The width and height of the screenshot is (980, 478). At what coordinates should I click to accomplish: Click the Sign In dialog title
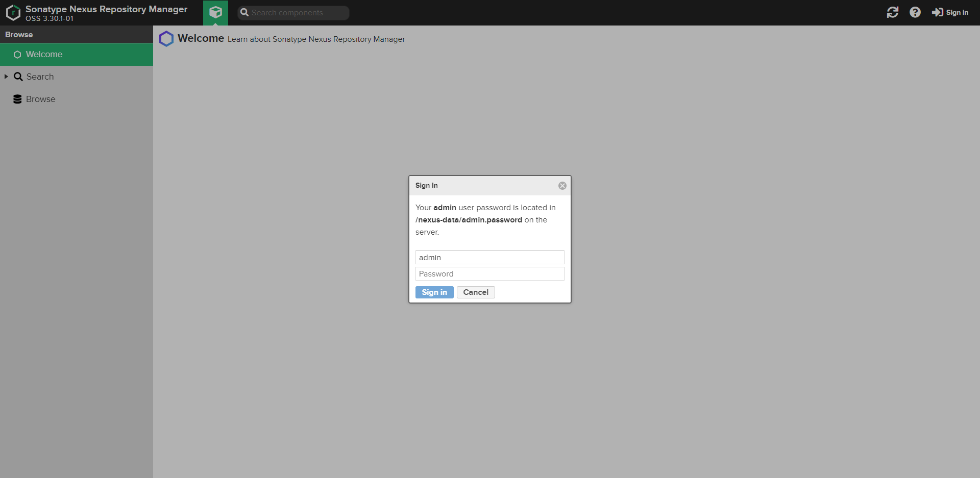tap(426, 186)
